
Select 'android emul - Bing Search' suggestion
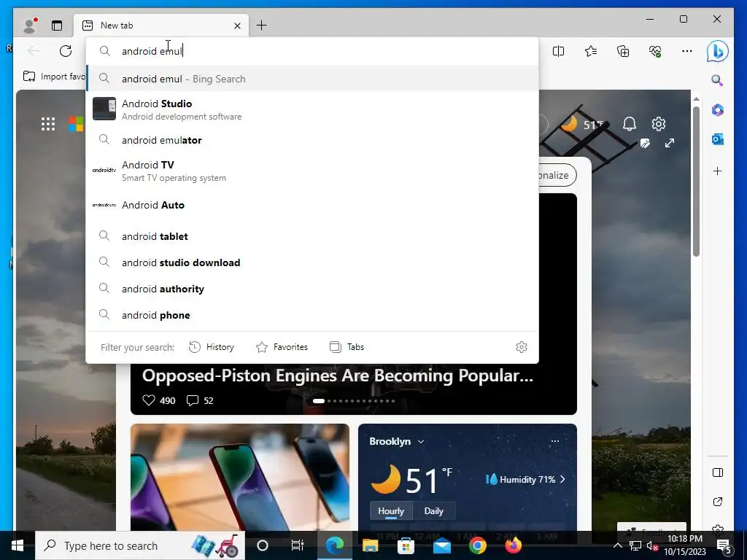tap(312, 79)
